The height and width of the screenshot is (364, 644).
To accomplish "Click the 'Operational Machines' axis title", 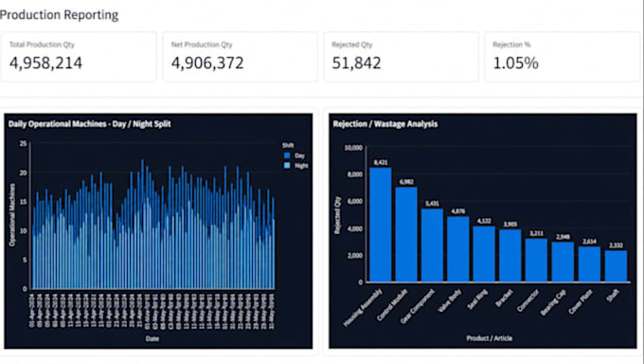I will [x=12, y=214].
